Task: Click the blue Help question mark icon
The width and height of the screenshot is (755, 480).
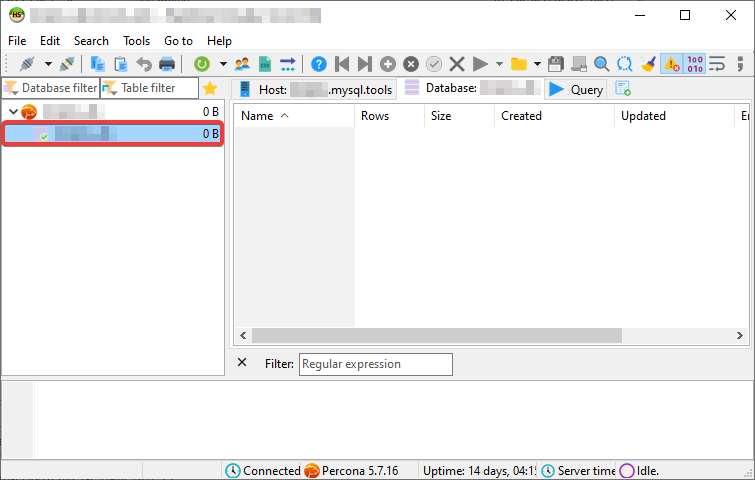Action: pyautogui.click(x=319, y=64)
